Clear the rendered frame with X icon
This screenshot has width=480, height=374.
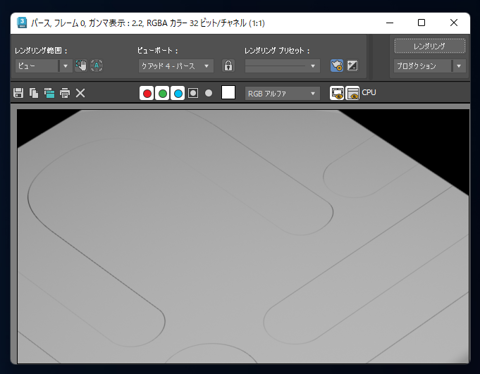(x=80, y=93)
